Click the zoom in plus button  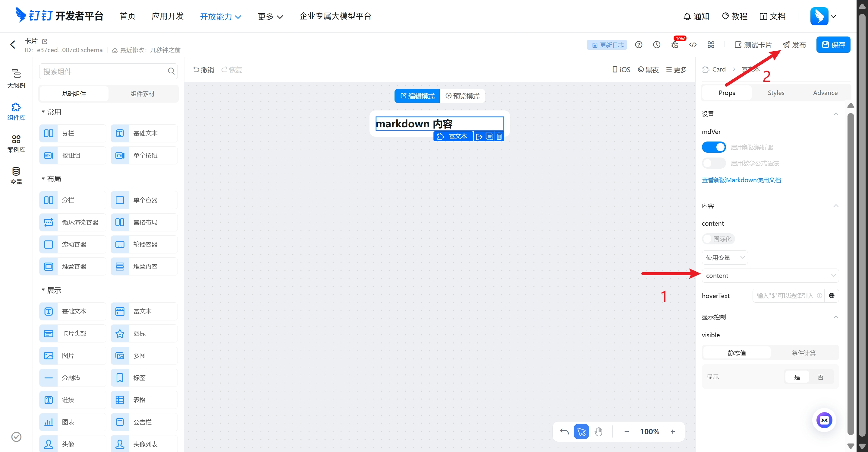[673, 431]
